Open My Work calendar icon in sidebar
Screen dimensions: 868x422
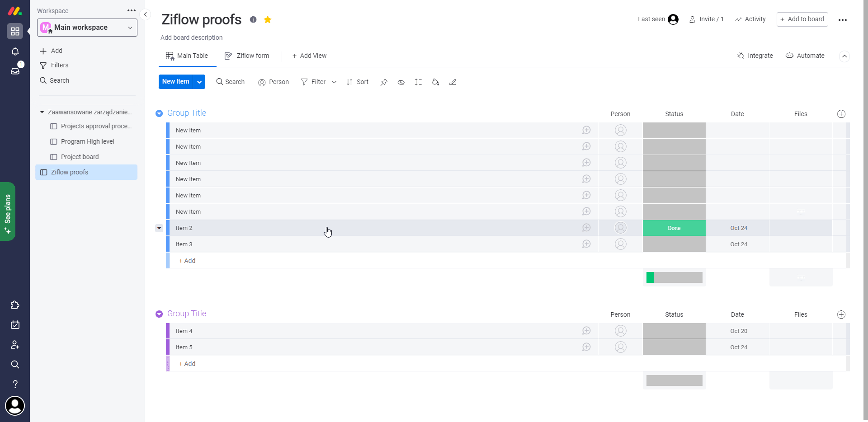click(15, 325)
